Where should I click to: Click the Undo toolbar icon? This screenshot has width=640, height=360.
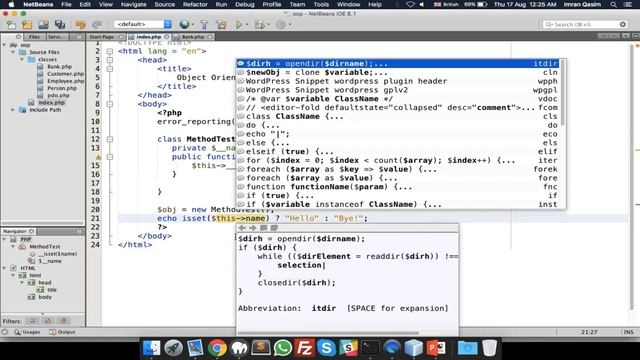click(x=80, y=24)
